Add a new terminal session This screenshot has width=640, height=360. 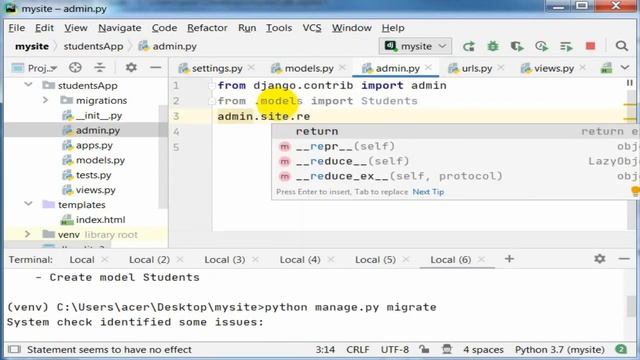tap(509, 259)
